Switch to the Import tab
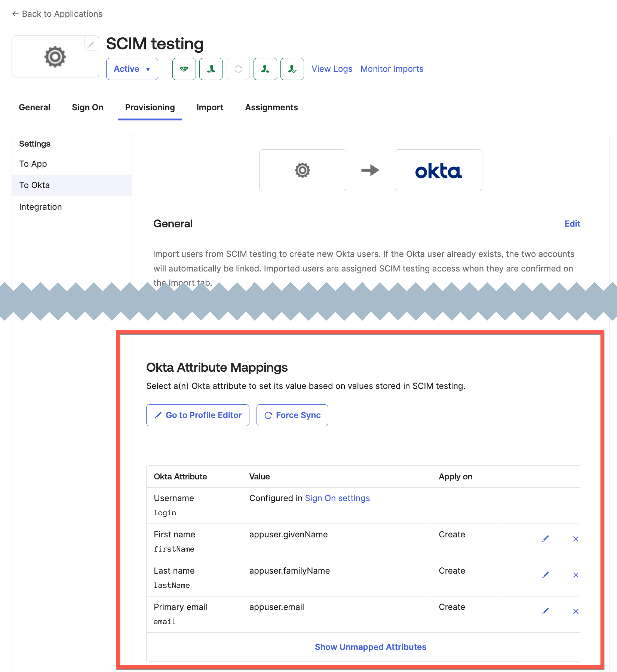Image resolution: width=617 pixels, height=672 pixels. [210, 108]
